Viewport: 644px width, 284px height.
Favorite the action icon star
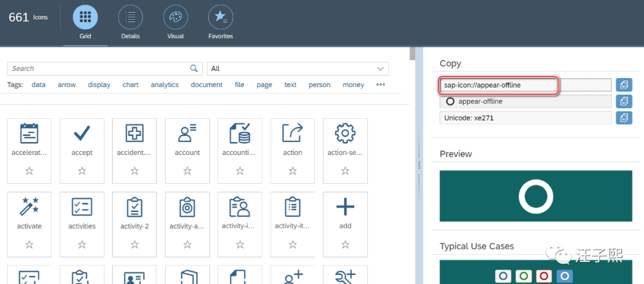tap(292, 171)
